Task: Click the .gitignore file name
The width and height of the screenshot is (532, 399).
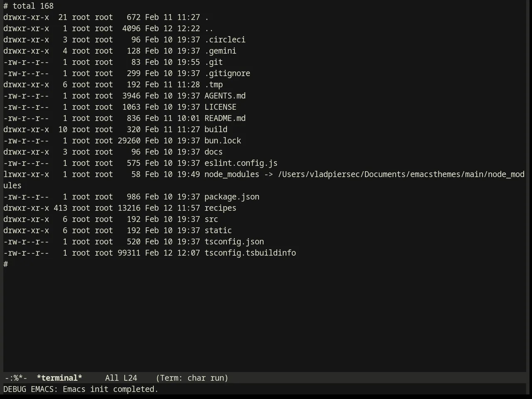Action: point(227,73)
